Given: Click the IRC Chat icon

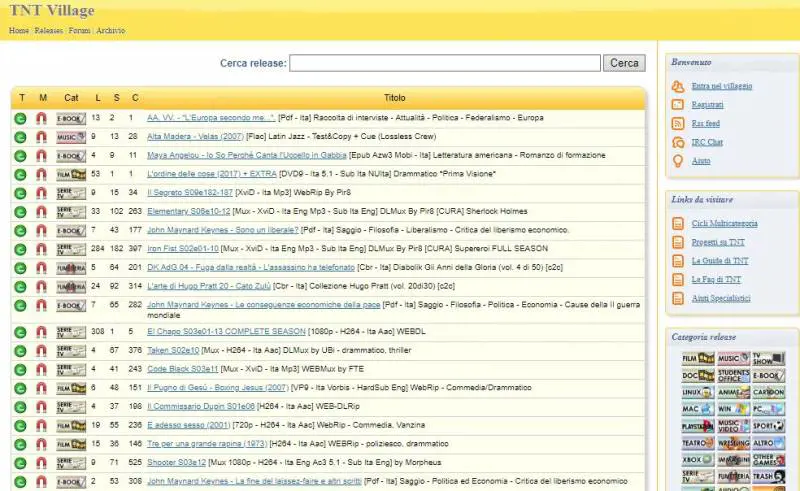Looking at the screenshot, I should click(x=678, y=142).
